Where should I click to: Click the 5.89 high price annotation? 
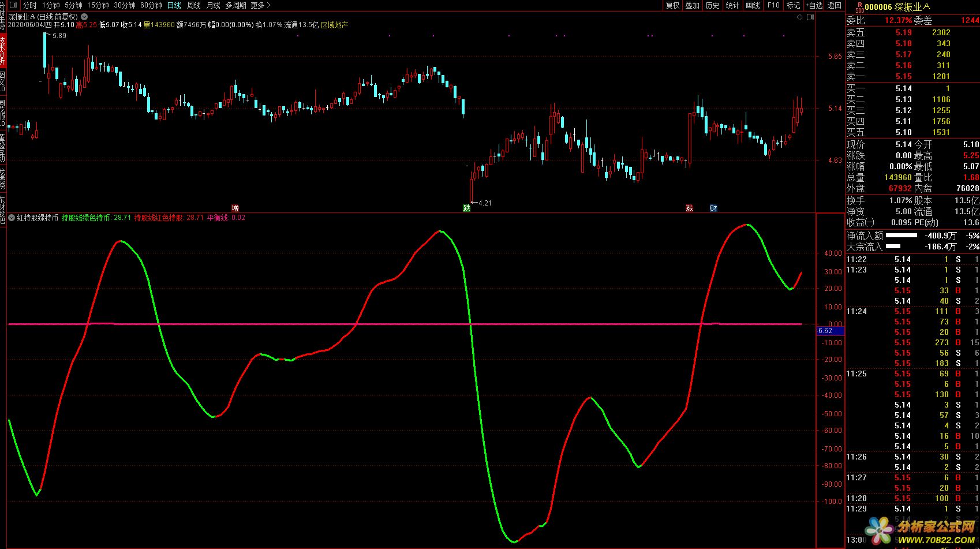59,36
